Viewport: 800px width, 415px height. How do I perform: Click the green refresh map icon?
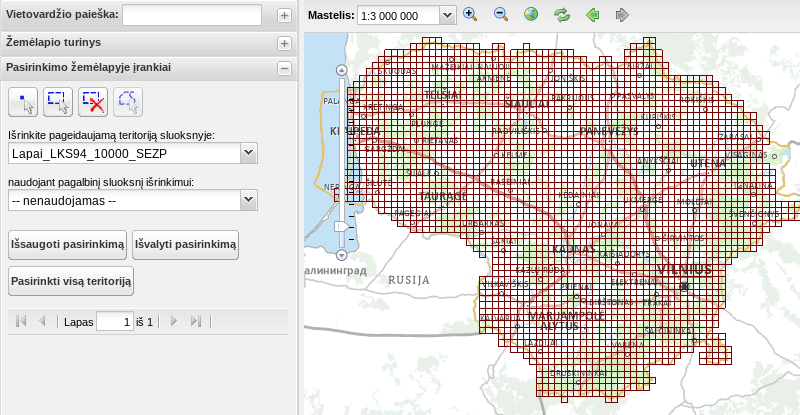click(x=562, y=15)
